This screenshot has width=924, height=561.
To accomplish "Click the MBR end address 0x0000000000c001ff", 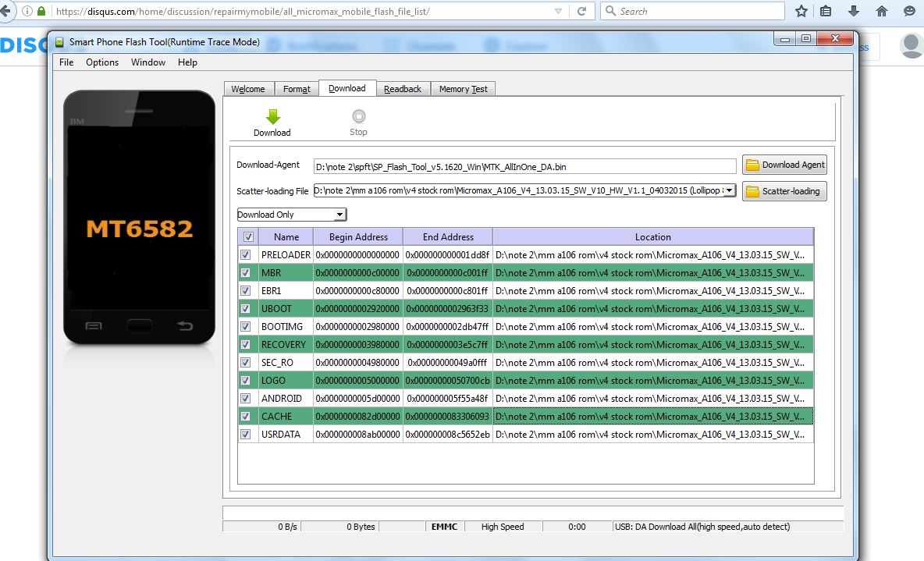I will pyautogui.click(x=448, y=273).
